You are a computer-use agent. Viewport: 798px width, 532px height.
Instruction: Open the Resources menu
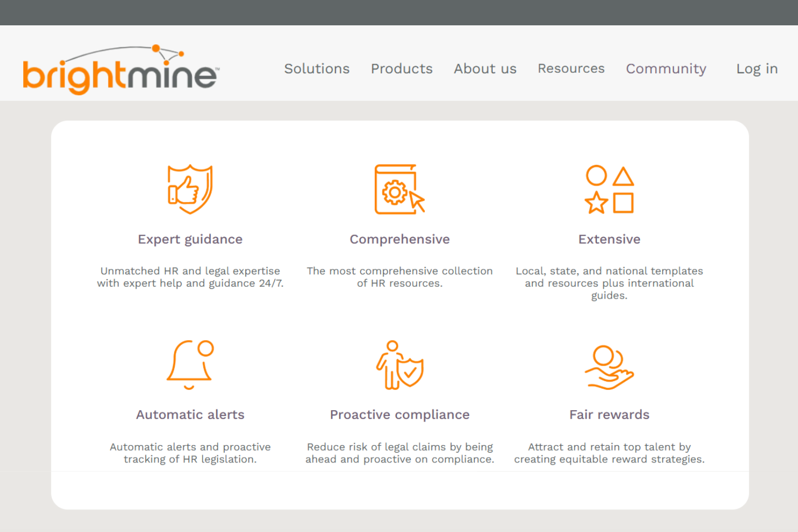[x=571, y=68]
